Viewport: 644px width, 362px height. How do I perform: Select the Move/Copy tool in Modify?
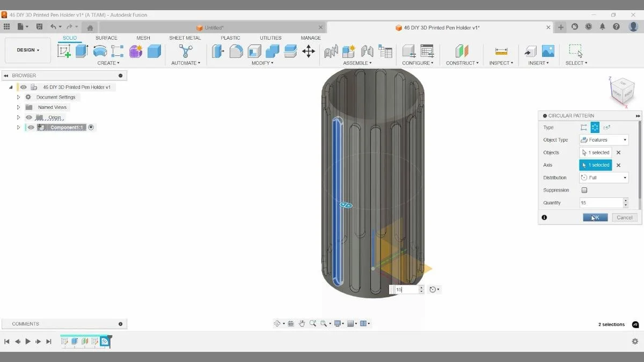click(x=309, y=51)
